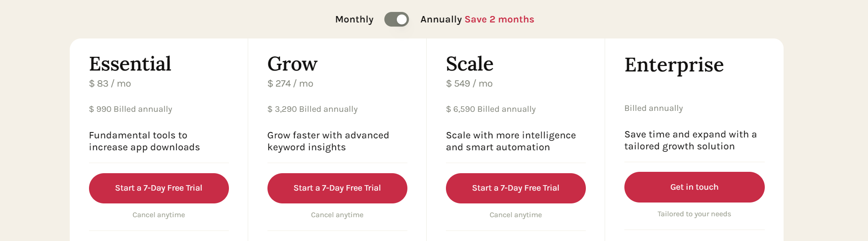
Task: Click the $274 / mo price
Action: 290,83
